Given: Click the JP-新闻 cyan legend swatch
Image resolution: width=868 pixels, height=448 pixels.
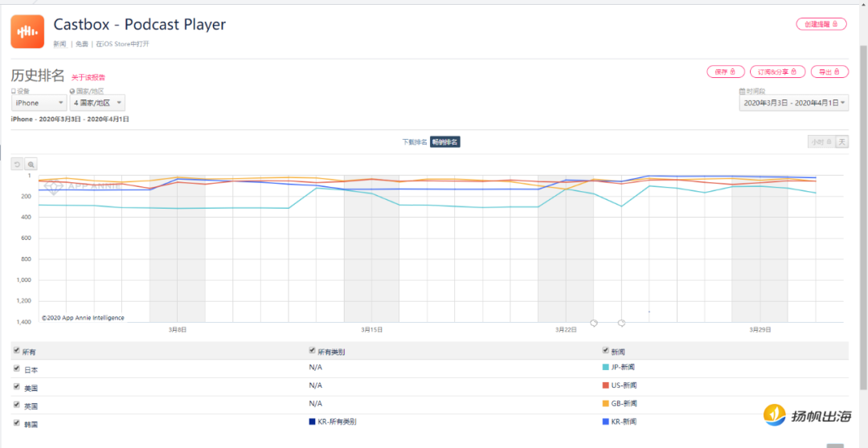Looking at the screenshot, I should (x=605, y=367).
